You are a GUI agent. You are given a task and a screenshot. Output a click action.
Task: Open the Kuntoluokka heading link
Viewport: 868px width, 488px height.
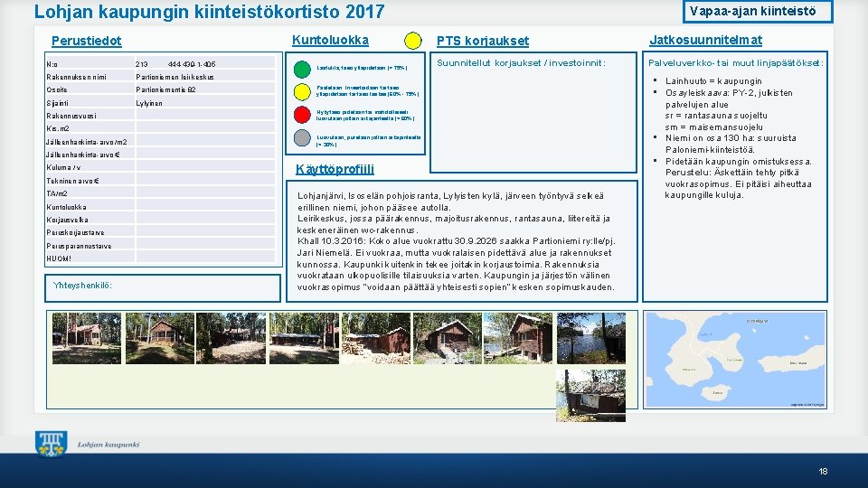point(330,41)
